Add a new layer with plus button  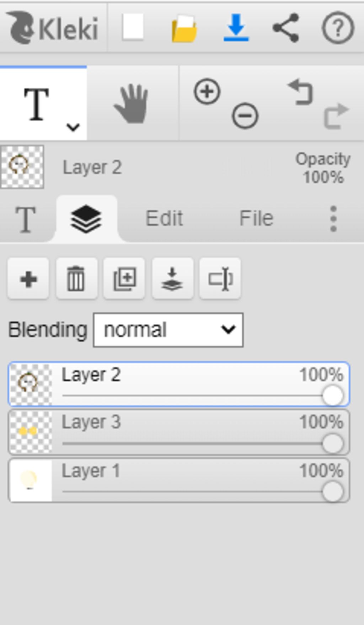point(28,279)
